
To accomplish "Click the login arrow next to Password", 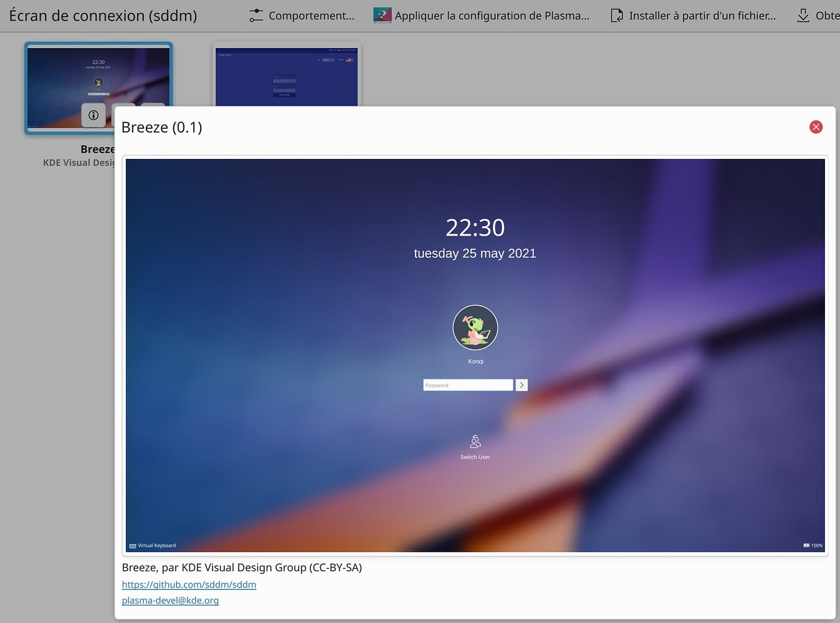I will pyautogui.click(x=522, y=385).
